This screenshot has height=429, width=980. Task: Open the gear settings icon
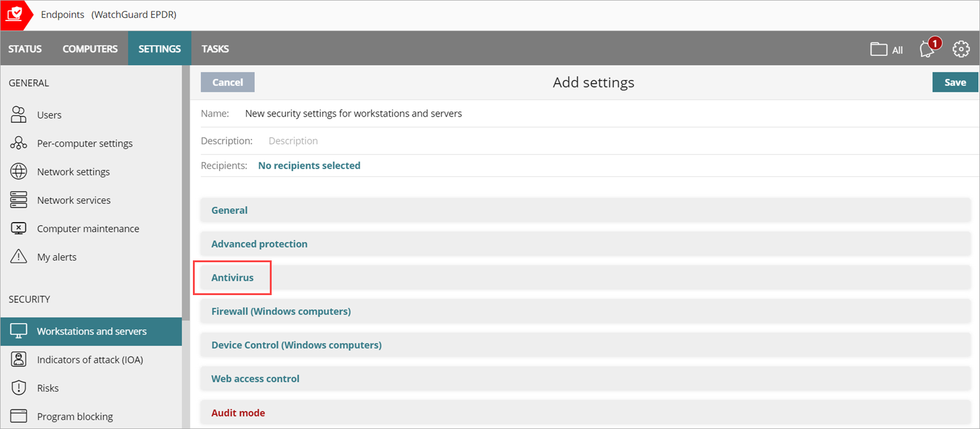coord(961,49)
